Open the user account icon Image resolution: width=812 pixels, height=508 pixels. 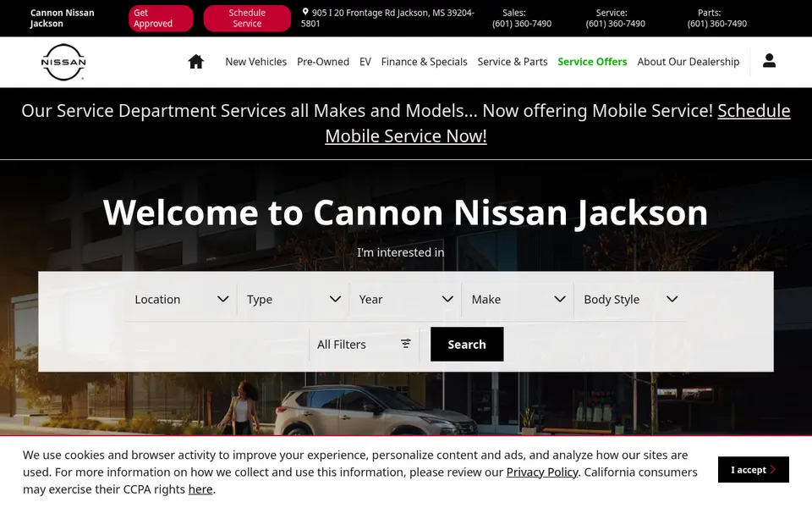click(769, 61)
